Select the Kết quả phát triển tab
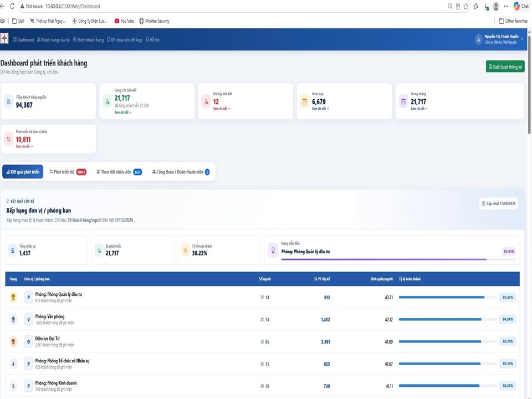 23,172
